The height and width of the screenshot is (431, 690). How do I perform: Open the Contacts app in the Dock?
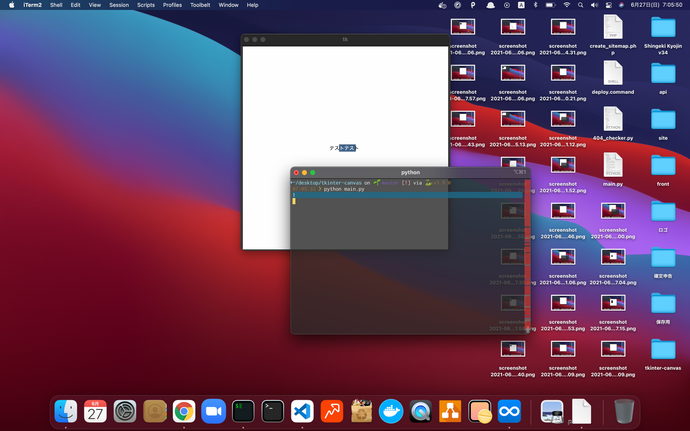click(154, 411)
